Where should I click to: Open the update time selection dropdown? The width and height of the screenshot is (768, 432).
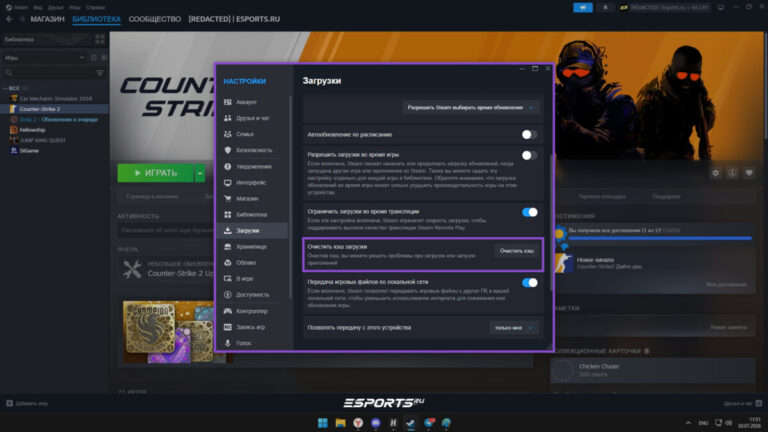coord(471,108)
